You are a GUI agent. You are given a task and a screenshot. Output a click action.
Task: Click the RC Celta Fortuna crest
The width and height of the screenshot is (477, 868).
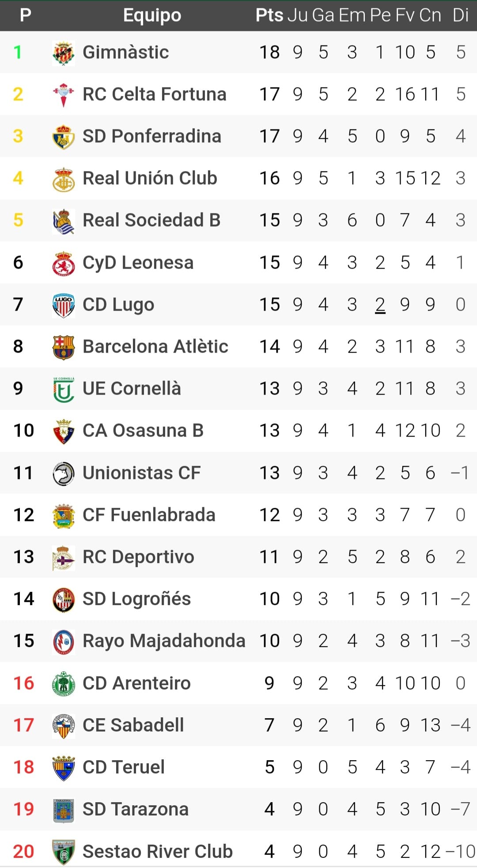pyautogui.click(x=63, y=95)
